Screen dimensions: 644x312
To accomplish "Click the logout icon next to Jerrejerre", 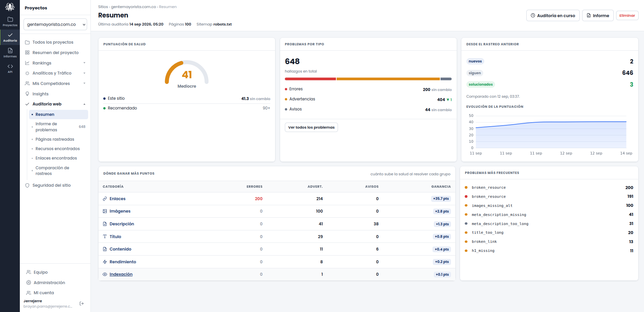I will [81, 304].
